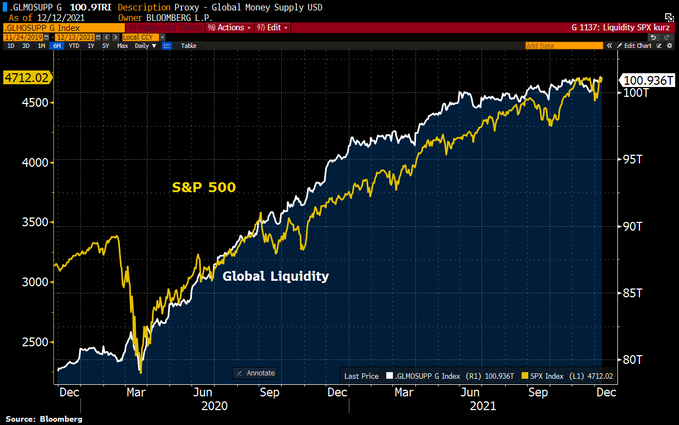Screen dimensions: 679x425
Task: Open the Edit dropdown menu
Action: [272, 28]
